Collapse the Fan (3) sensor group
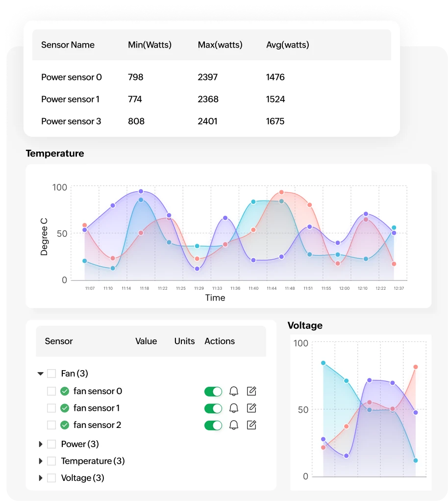 pyautogui.click(x=41, y=374)
